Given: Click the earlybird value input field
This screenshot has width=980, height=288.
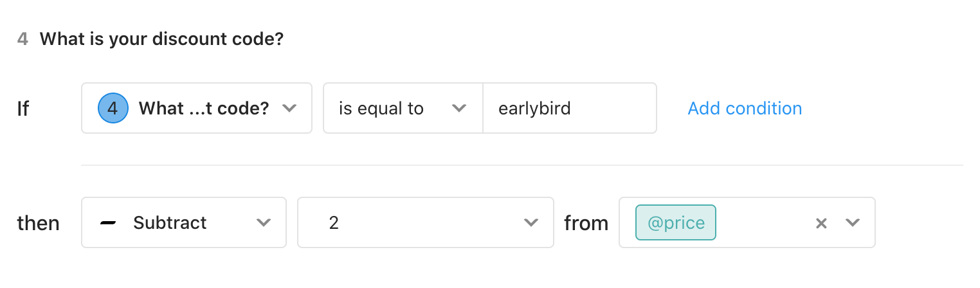Looking at the screenshot, I should tap(570, 108).
